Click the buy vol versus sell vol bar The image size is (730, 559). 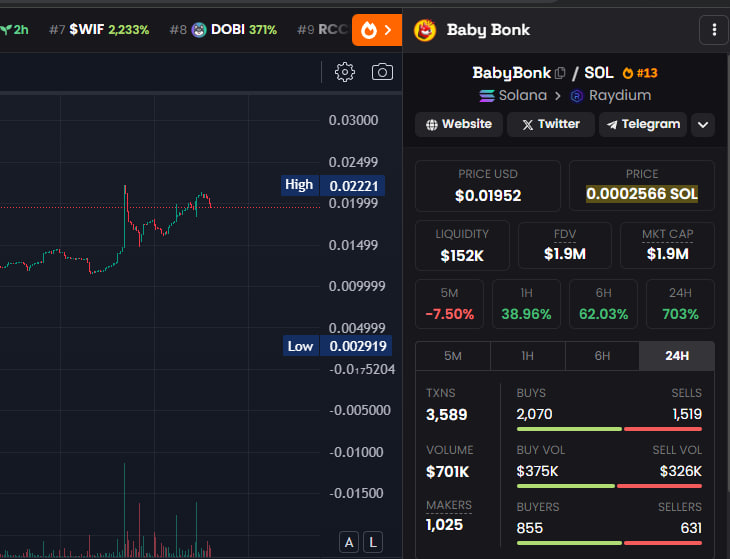(609, 486)
